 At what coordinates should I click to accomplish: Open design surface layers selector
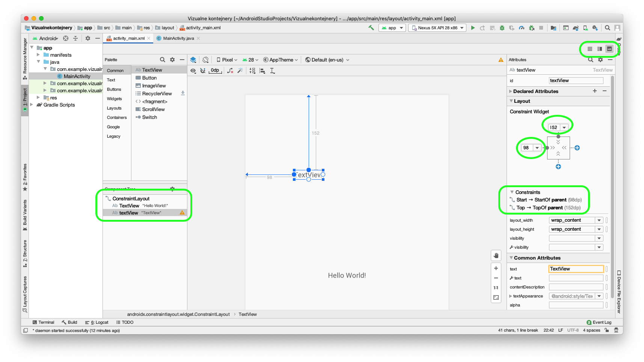(193, 60)
